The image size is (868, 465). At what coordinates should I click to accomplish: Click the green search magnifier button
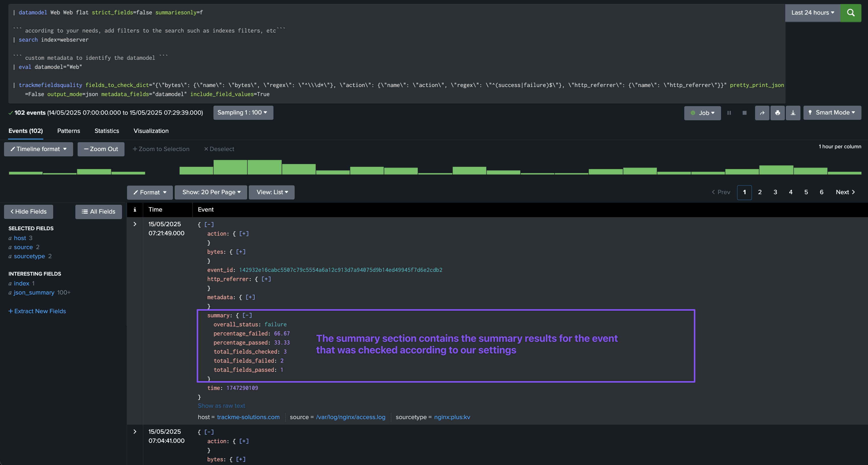[850, 13]
